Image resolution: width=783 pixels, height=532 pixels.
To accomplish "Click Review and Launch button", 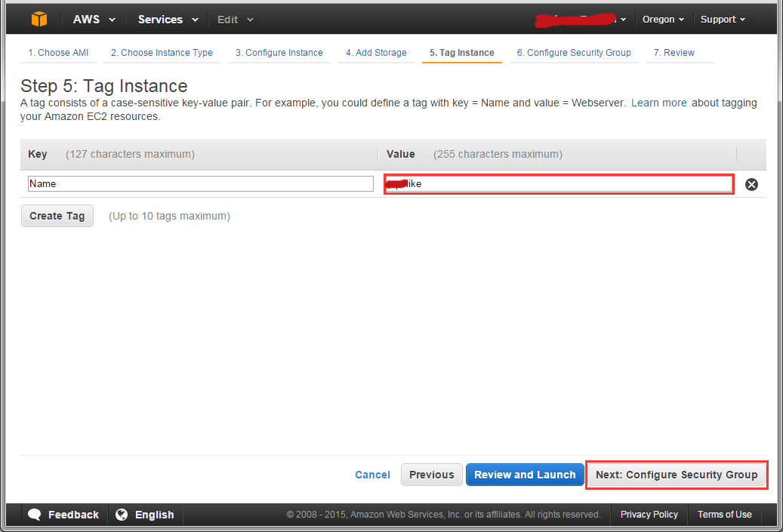I will click(x=525, y=475).
